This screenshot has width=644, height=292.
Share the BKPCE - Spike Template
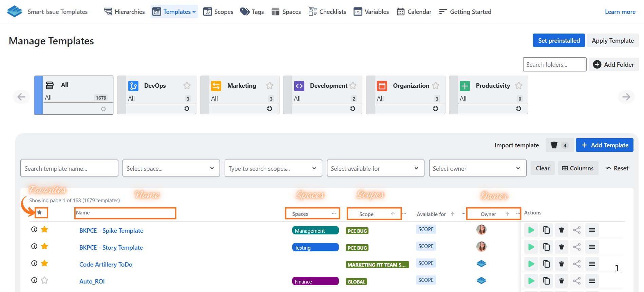(577, 230)
